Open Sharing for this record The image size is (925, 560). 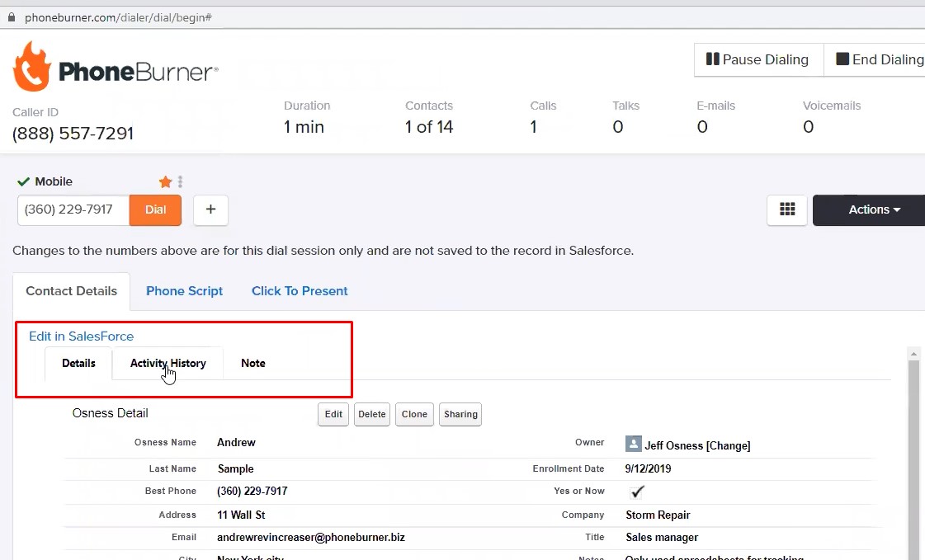pyautogui.click(x=460, y=414)
